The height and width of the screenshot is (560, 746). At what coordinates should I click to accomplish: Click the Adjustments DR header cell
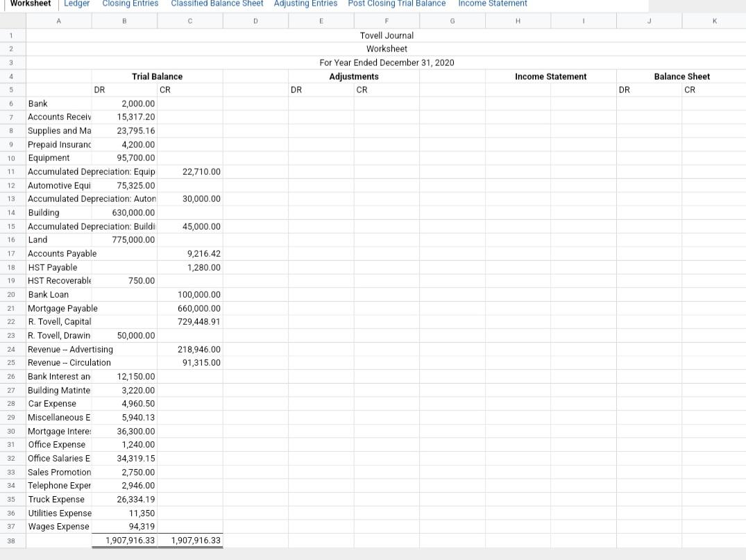tap(321, 90)
